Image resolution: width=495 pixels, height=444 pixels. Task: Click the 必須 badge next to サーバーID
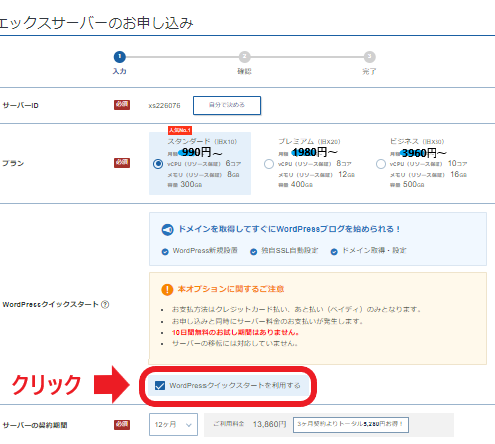122,105
